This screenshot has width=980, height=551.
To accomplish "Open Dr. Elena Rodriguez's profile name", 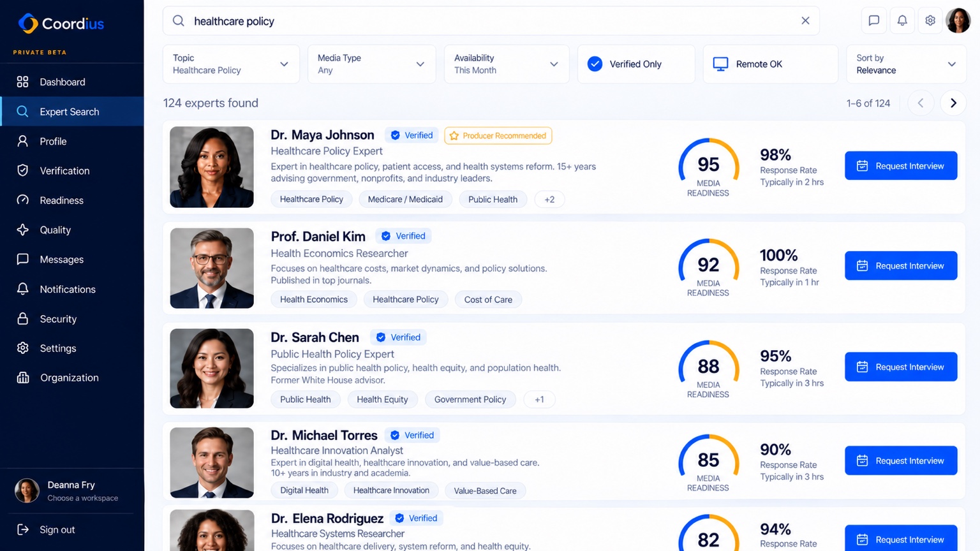I will pos(327,518).
